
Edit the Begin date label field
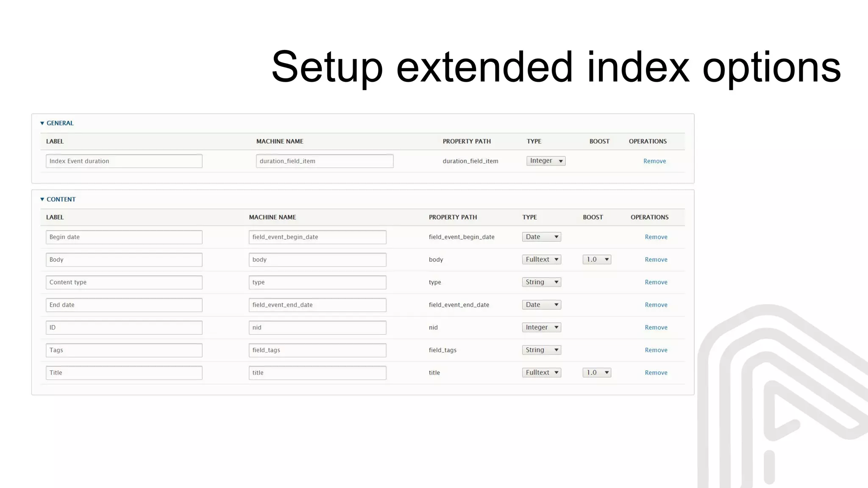click(124, 237)
